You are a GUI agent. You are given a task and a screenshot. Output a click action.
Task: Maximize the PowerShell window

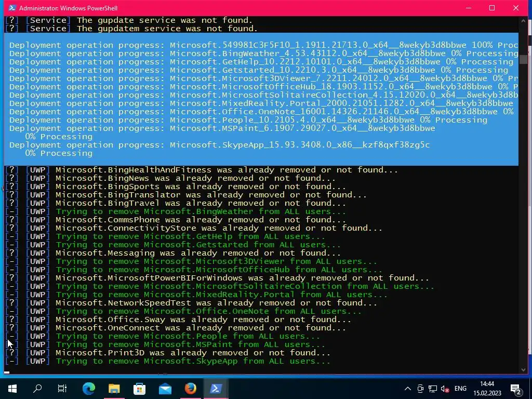(492, 8)
